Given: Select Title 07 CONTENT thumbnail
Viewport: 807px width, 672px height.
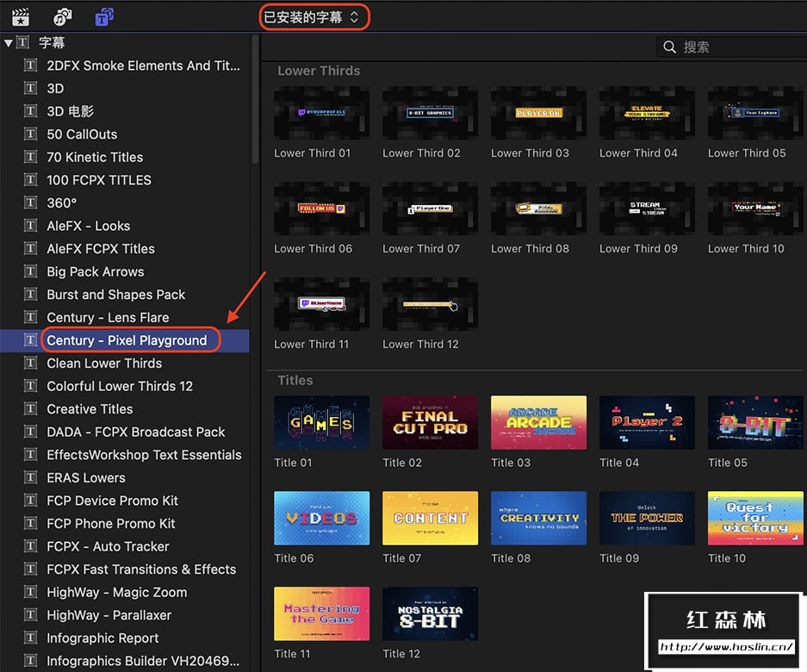Looking at the screenshot, I should pos(431,518).
